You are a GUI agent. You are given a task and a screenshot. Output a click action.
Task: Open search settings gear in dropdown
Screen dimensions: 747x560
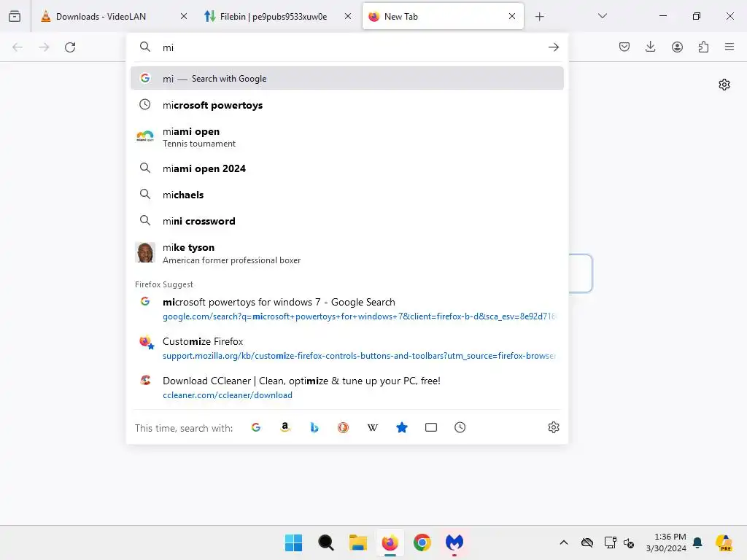(553, 427)
